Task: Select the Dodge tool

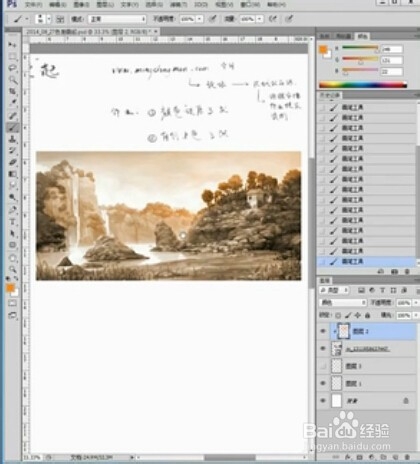Action: [12, 197]
